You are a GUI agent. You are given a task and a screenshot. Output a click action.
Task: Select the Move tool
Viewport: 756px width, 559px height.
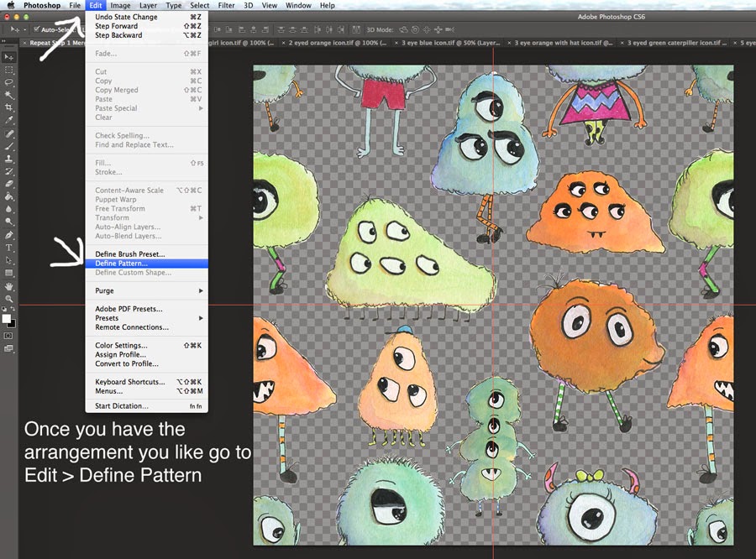[x=8, y=57]
